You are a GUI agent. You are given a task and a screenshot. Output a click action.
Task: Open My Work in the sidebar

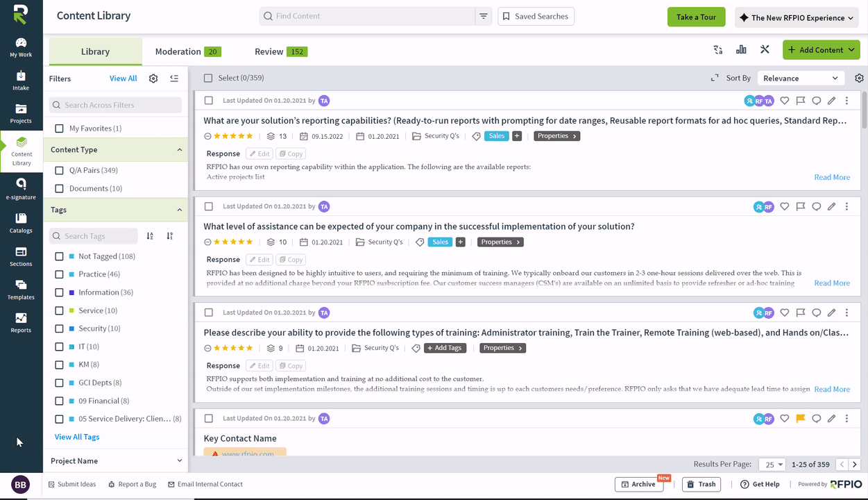[x=21, y=47]
